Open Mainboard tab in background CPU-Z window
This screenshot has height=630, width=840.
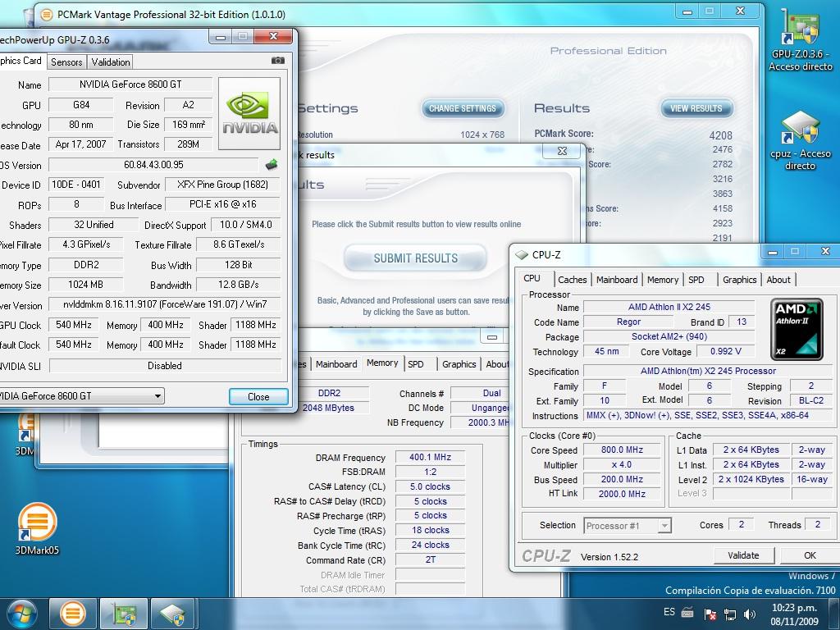click(336, 364)
